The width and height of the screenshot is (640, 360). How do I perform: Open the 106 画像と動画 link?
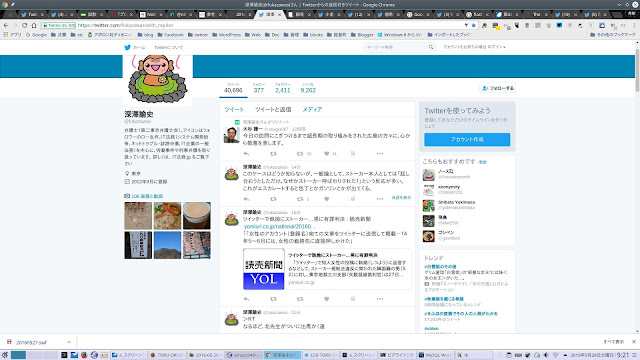coord(147,196)
